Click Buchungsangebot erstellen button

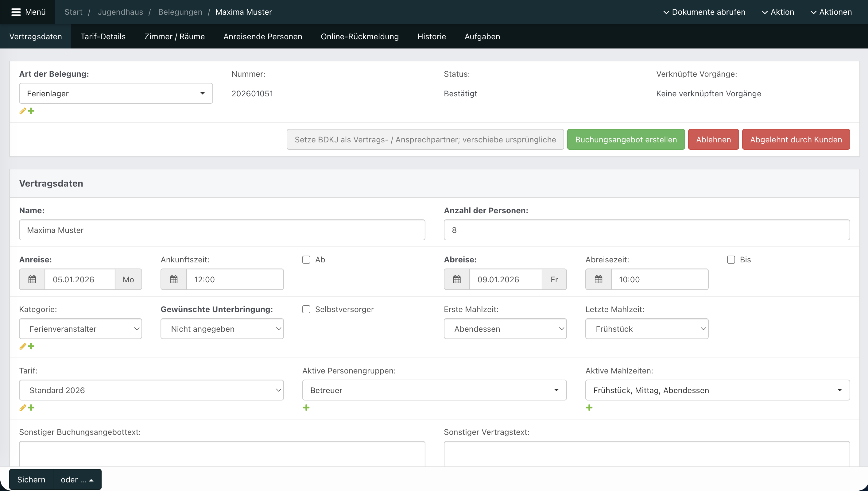(x=626, y=139)
